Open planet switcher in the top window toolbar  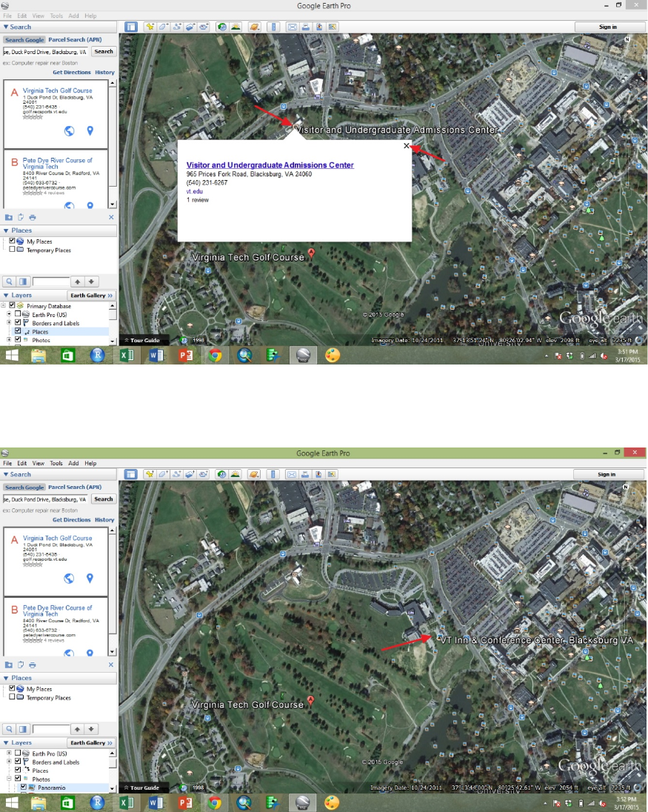pos(254,27)
